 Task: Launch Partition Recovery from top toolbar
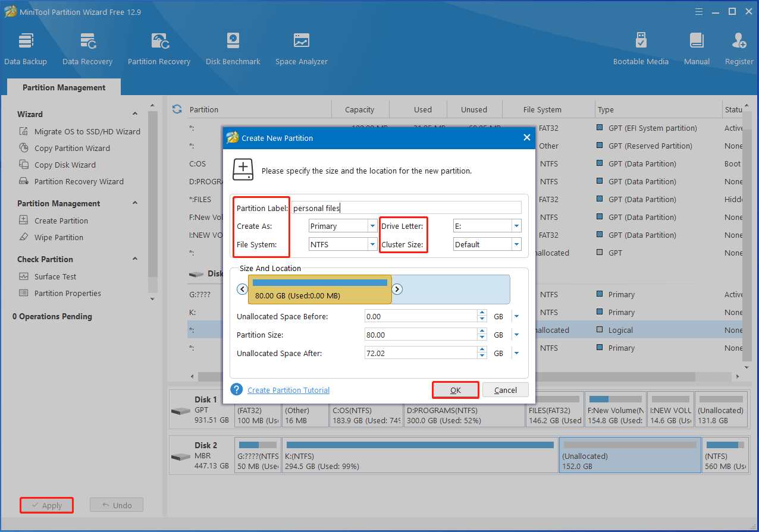pyautogui.click(x=159, y=49)
